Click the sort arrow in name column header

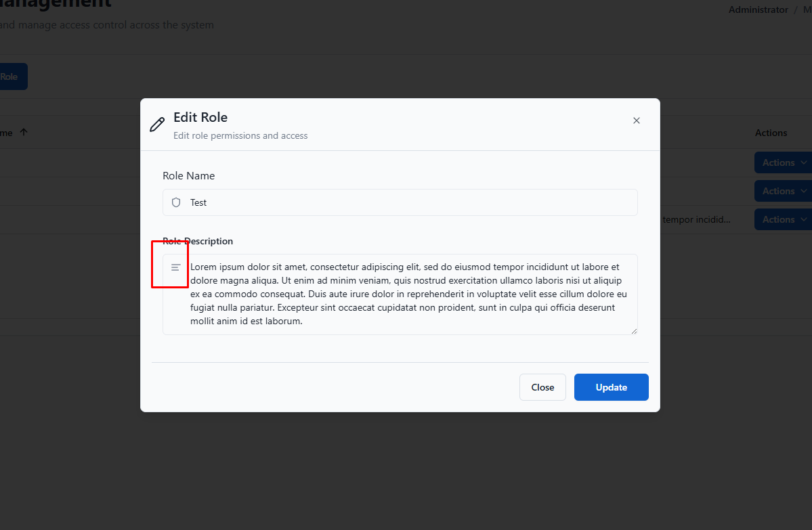coord(24,133)
